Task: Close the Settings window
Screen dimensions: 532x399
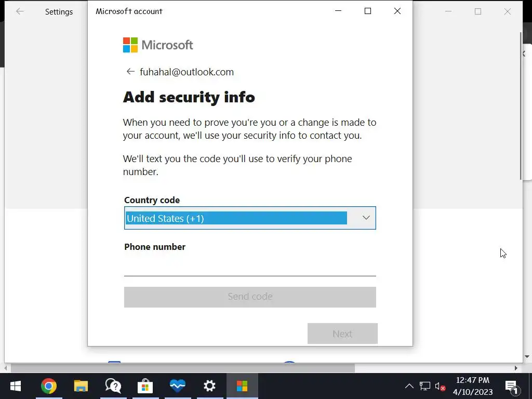Action: coord(507,11)
